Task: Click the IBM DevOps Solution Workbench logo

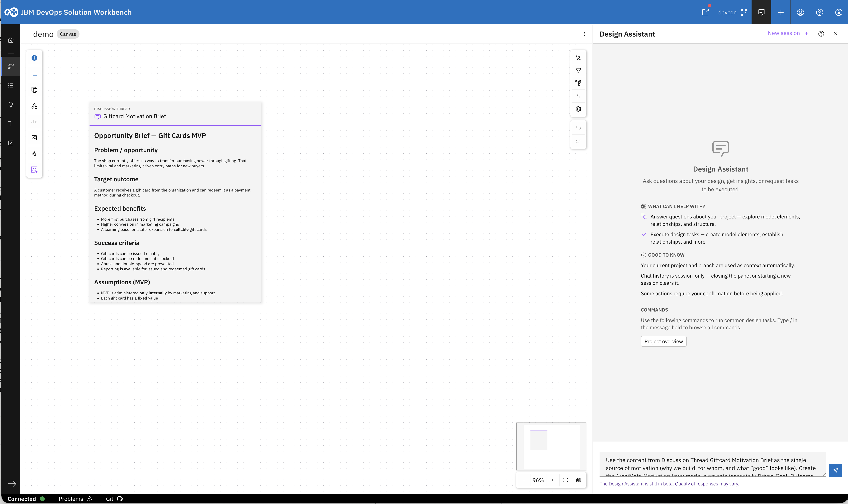Action: tap(11, 12)
